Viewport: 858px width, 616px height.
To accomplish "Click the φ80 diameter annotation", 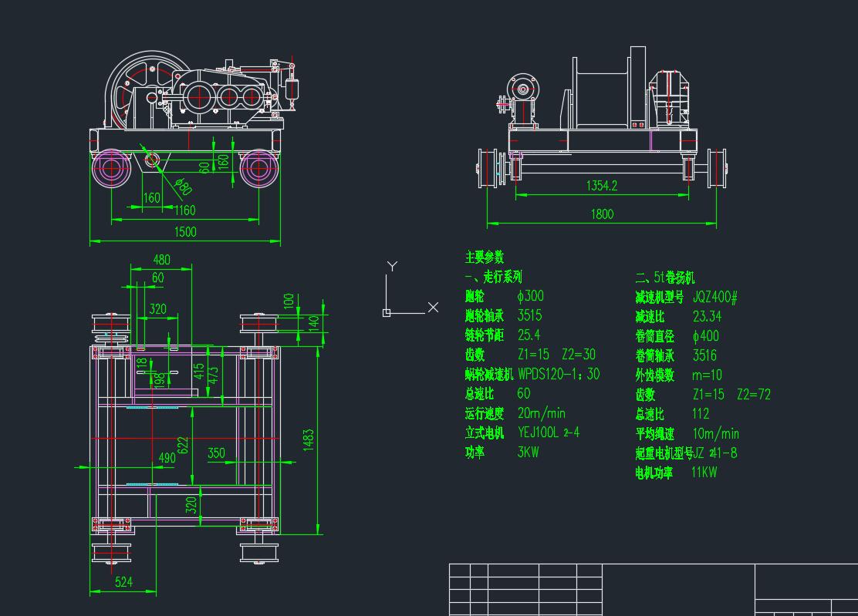I will (x=184, y=187).
